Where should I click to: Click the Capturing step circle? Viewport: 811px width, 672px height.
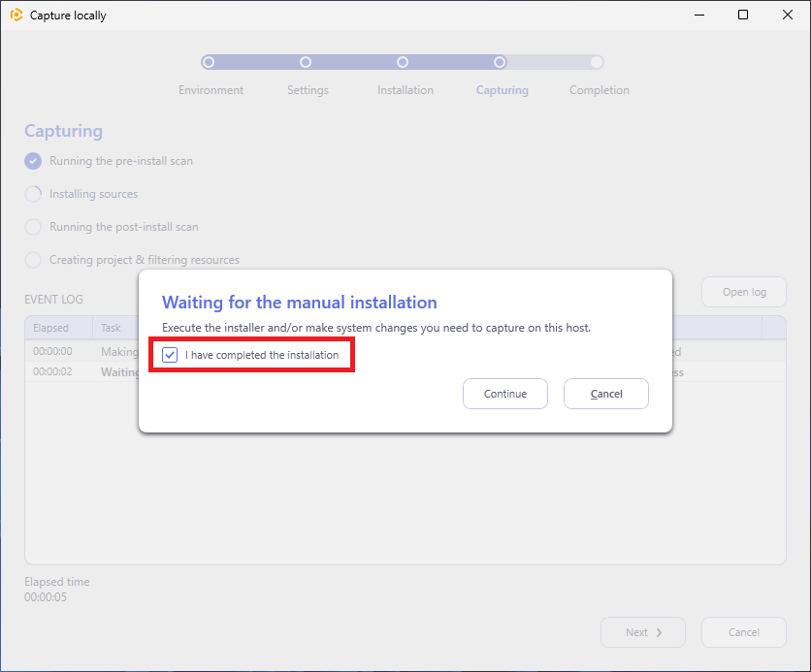(x=500, y=62)
